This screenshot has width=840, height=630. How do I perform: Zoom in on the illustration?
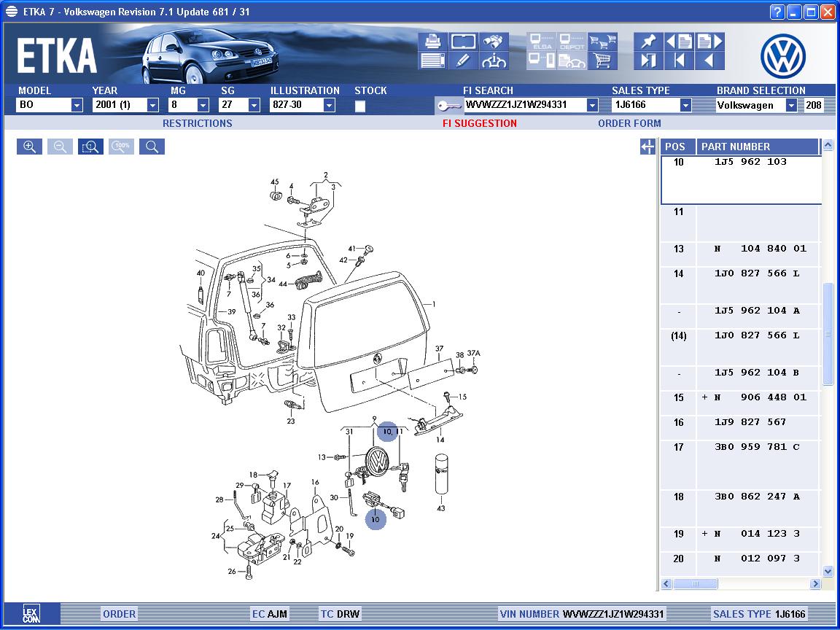click(x=29, y=147)
